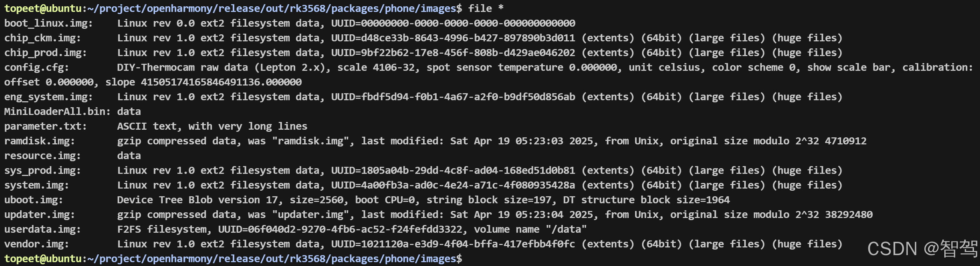Image resolution: width=980 pixels, height=266 pixels.
Task: Click the empty prompt at the bottom
Action: [x=233, y=259]
